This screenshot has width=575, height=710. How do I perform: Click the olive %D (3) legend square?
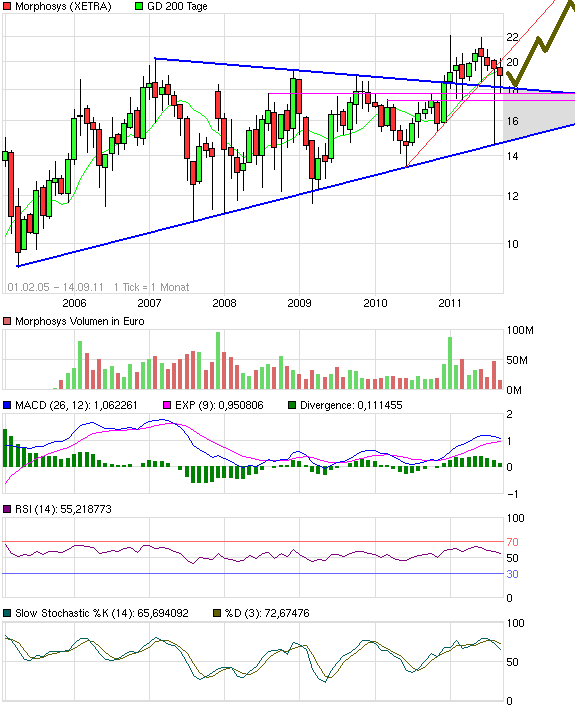[216, 614]
